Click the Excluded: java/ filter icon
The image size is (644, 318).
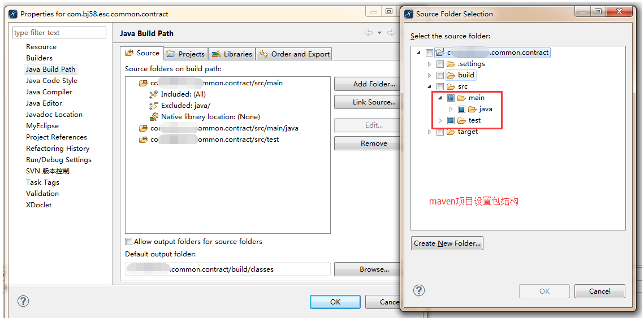pyautogui.click(x=154, y=106)
